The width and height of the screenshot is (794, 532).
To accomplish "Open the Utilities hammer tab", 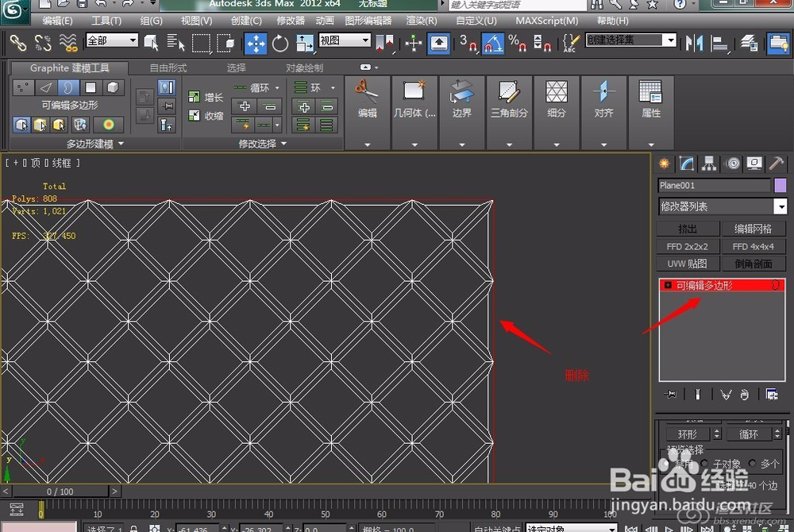I will point(777,164).
